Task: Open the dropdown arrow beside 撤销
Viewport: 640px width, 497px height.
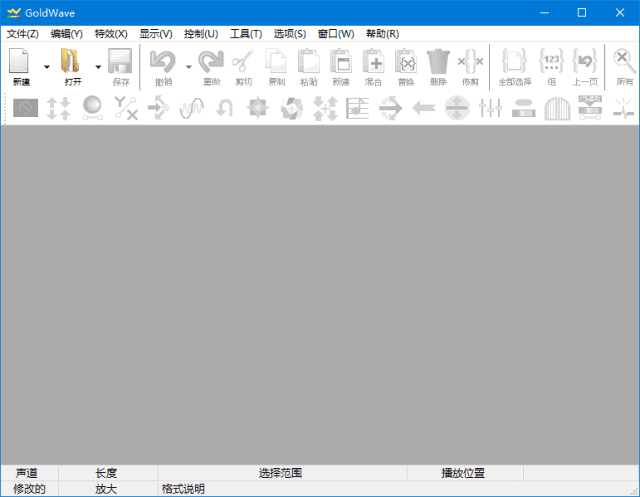Action: (x=189, y=67)
